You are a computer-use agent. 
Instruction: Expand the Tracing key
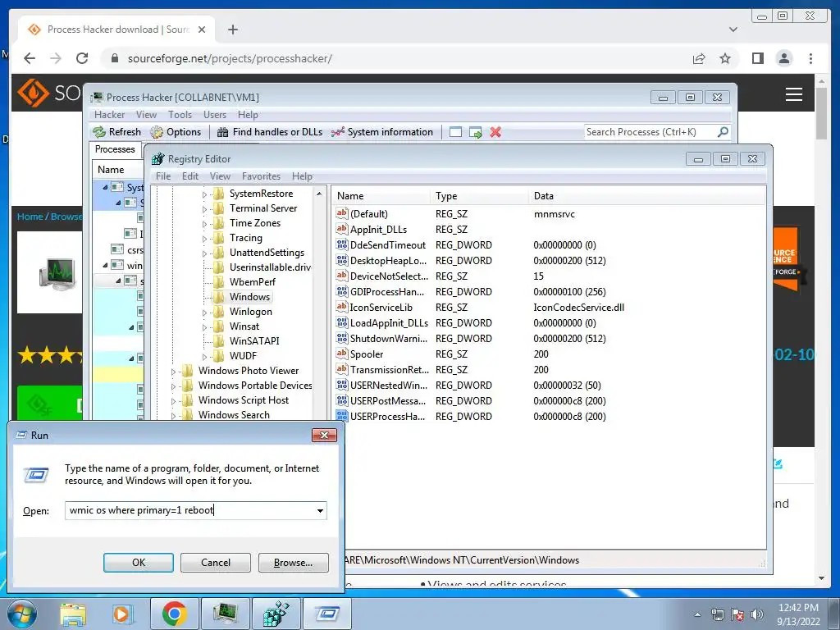click(204, 239)
